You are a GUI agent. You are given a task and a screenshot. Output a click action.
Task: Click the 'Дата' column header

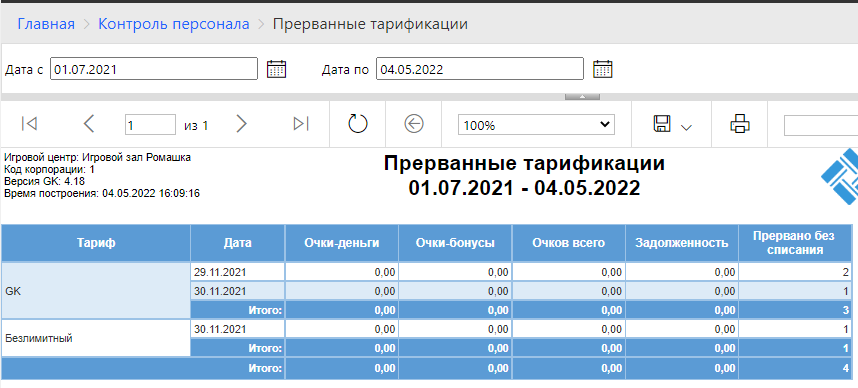click(x=237, y=243)
